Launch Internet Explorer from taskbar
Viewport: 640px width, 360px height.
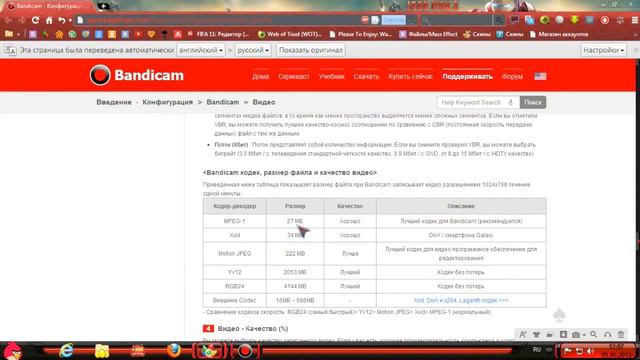(x=66, y=351)
